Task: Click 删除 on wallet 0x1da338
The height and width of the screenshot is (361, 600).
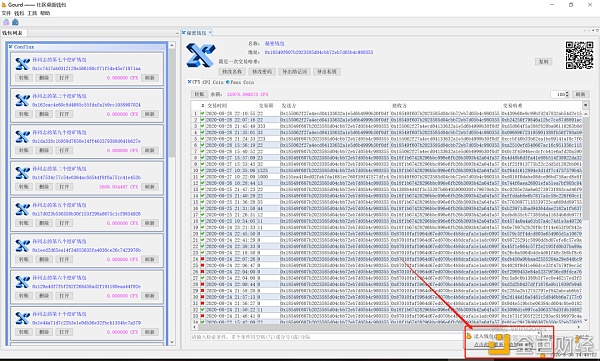Action: point(44,150)
